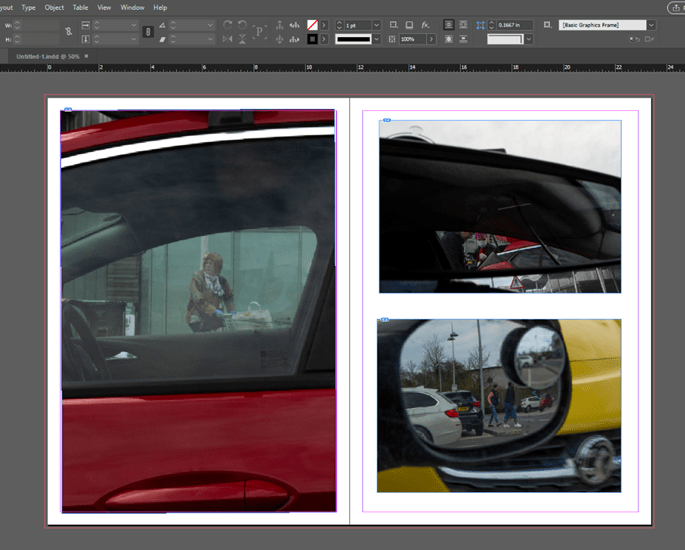Image resolution: width=685 pixels, height=550 pixels.
Task: Open the Window menu
Action: pos(132,7)
